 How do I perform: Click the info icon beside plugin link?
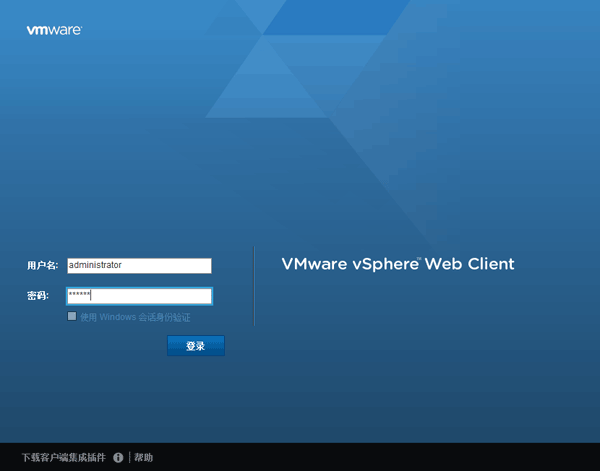(x=118, y=457)
